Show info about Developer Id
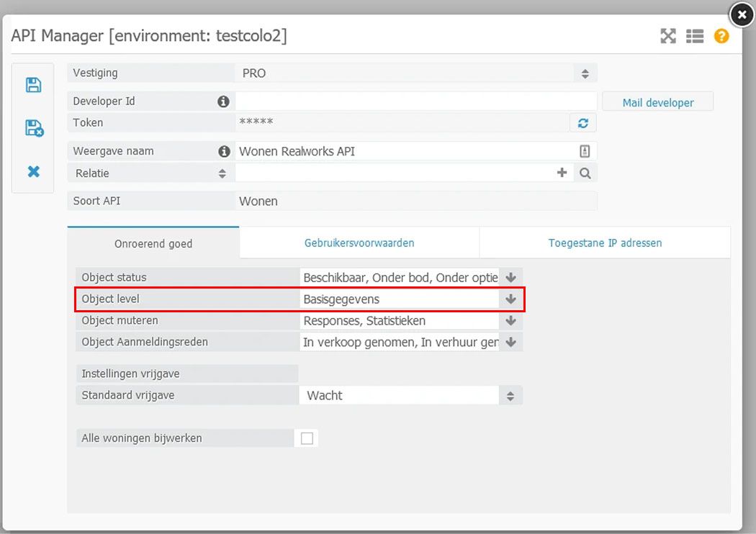756x534 pixels. click(223, 101)
